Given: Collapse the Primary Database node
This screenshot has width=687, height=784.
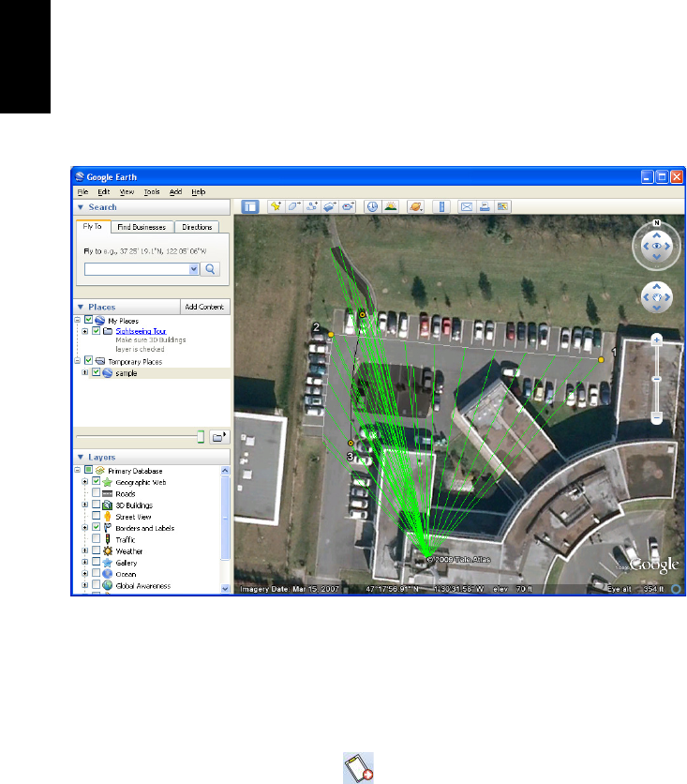Looking at the screenshot, I should pos(78,470).
